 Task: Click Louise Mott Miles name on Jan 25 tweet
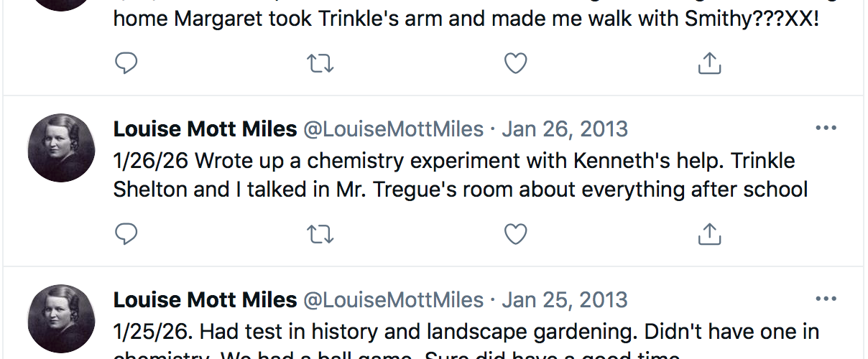[205, 300]
